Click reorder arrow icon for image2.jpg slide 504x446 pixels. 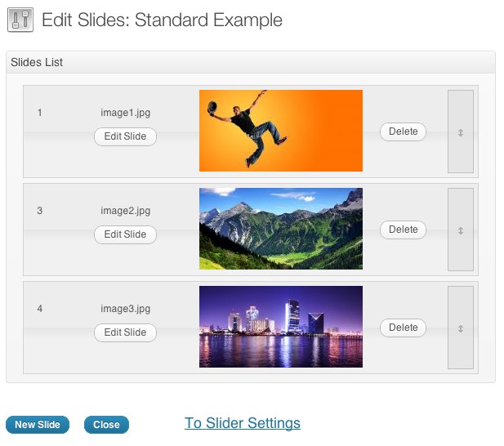click(460, 230)
